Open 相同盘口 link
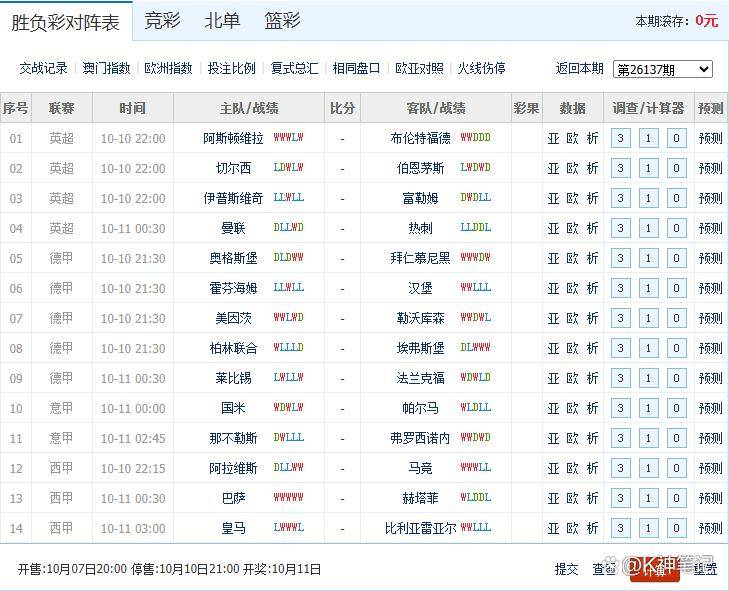Screen dimensions: 729x591 tap(356, 68)
